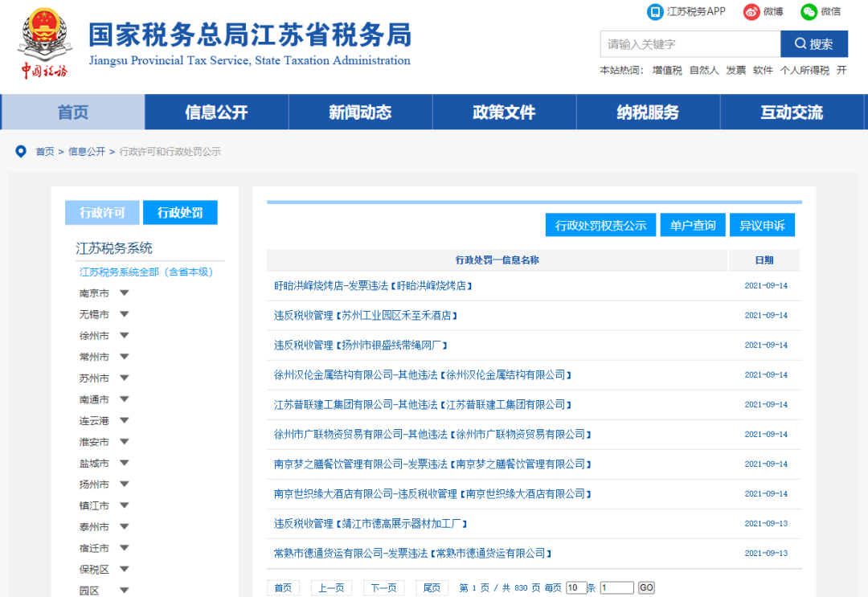Click the location pin beside the breadcrumb

pos(20,149)
